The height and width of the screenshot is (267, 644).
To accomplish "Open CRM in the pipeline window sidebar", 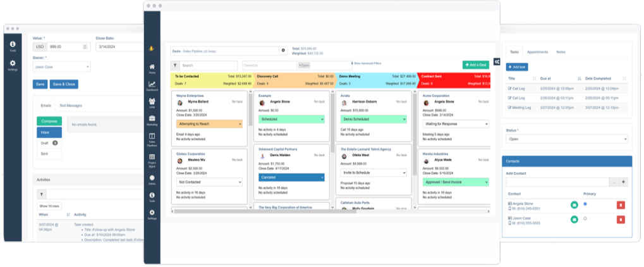I will [152, 103].
